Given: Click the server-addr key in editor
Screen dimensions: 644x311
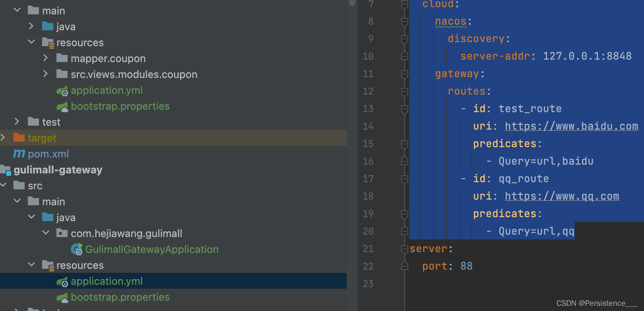Looking at the screenshot, I should [x=495, y=56].
